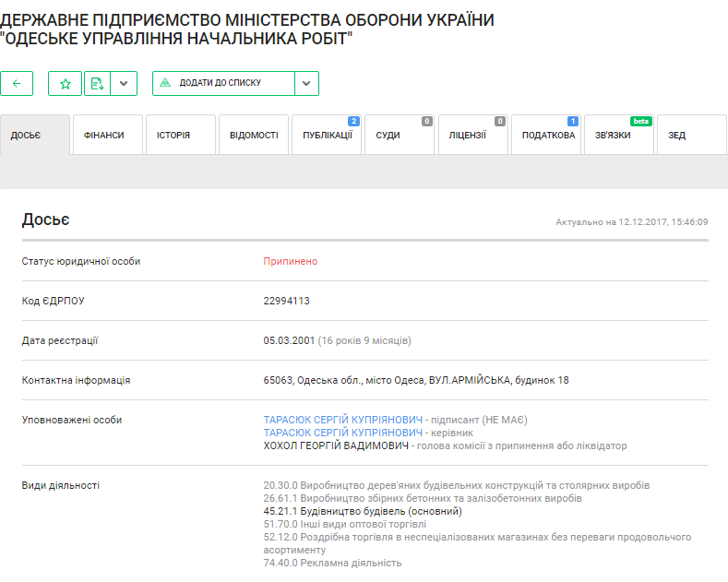Expand the download options chevron
Viewport: 728px width, 582px height.
[x=124, y=83]
